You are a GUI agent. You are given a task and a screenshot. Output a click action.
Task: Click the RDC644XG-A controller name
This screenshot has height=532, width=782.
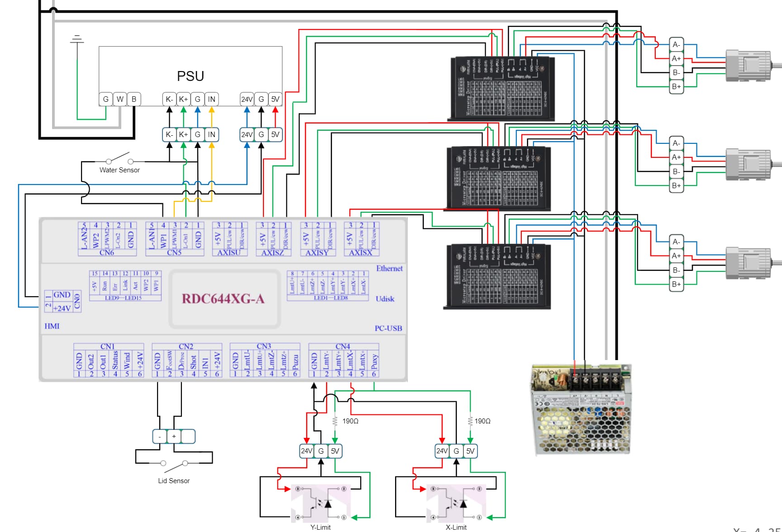[x=223, y=299]
